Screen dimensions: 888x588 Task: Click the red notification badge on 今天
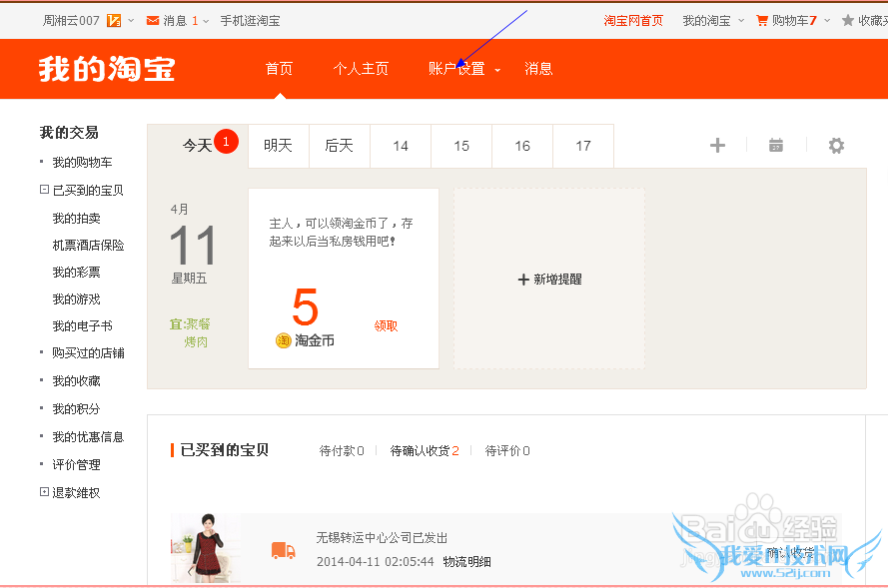click(226, 142)
